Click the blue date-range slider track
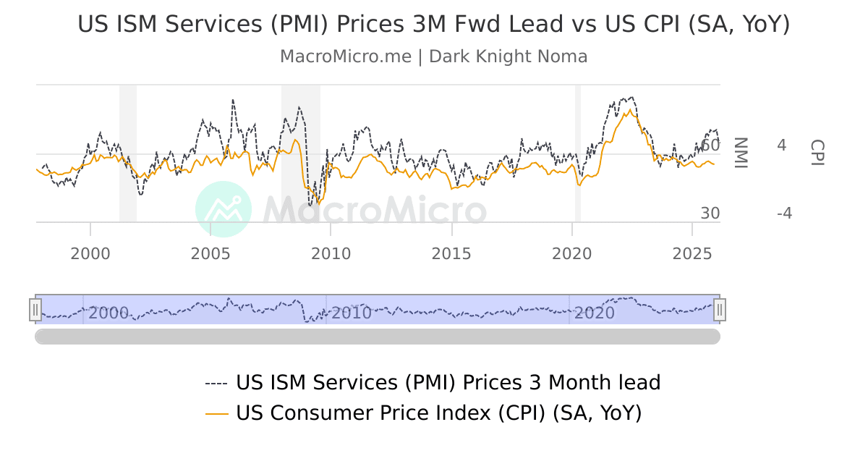 [x=376, y=310]
